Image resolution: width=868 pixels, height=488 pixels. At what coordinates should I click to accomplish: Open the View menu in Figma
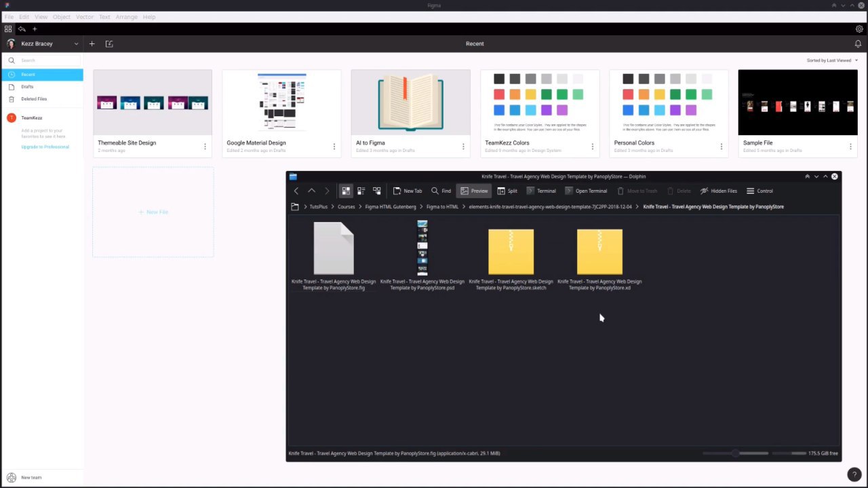(x=41, y=17)
